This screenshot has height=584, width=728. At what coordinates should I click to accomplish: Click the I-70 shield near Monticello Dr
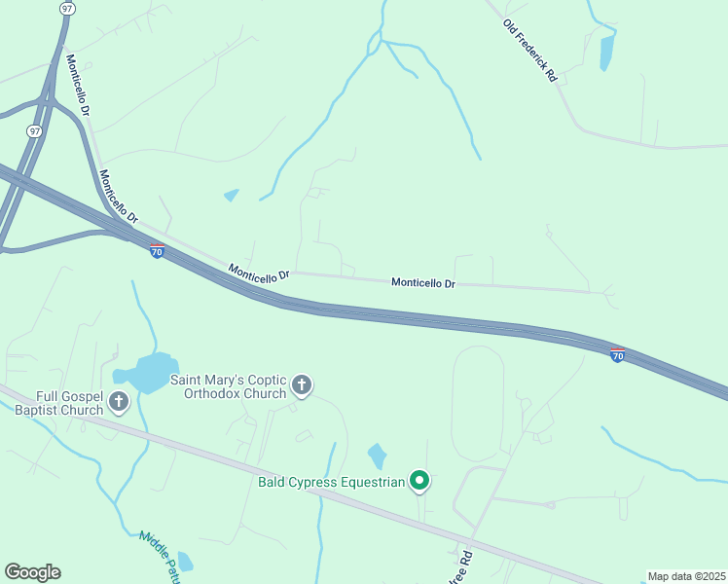pos(157,251)
